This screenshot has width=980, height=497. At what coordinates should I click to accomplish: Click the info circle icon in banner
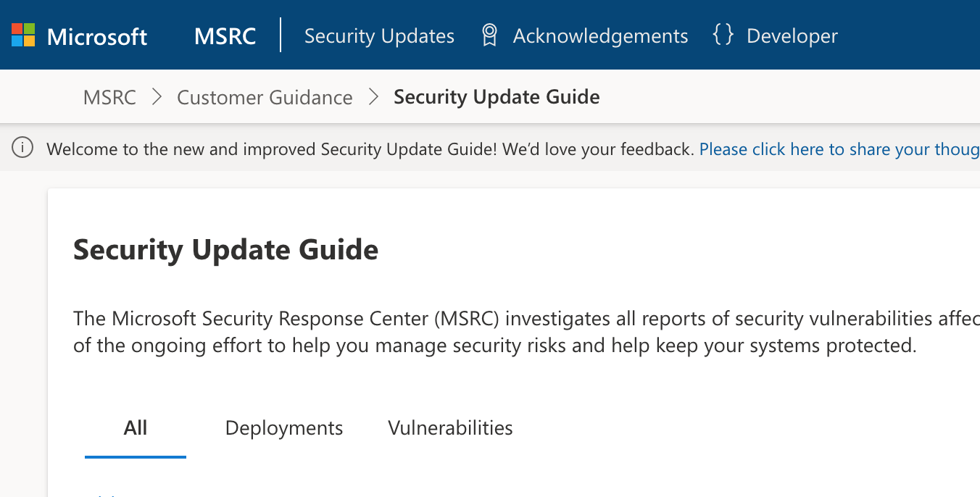pyautogui.click(x=22, y=149)
